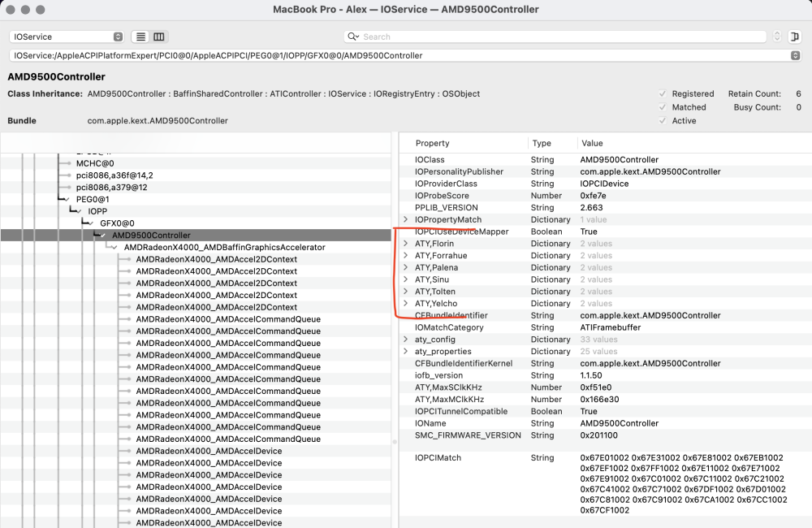Viewport: 812px width, 528px height.
Task: Select the MCHC@0 tree entry
Action: pyautogui.click(x=95, y=163)
